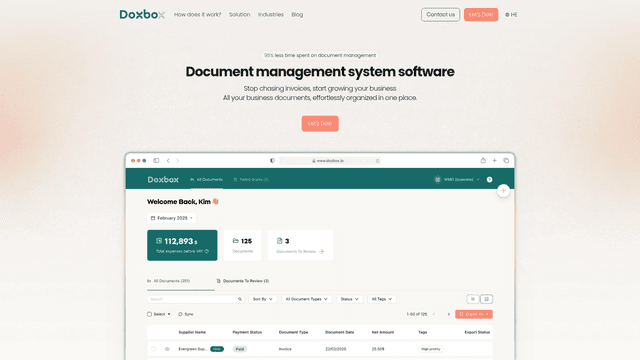Click the info icon after Total expenses before VAT
640x360 pixels.
pos(207,251)
